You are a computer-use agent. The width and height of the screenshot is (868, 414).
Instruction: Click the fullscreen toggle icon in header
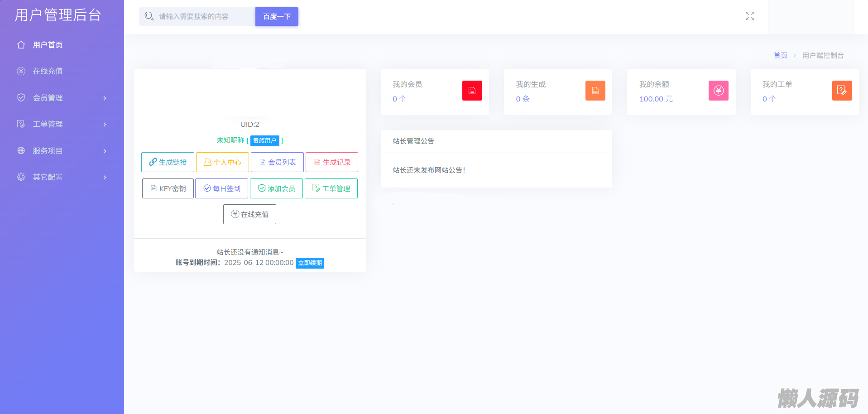(x=750, y=16)
